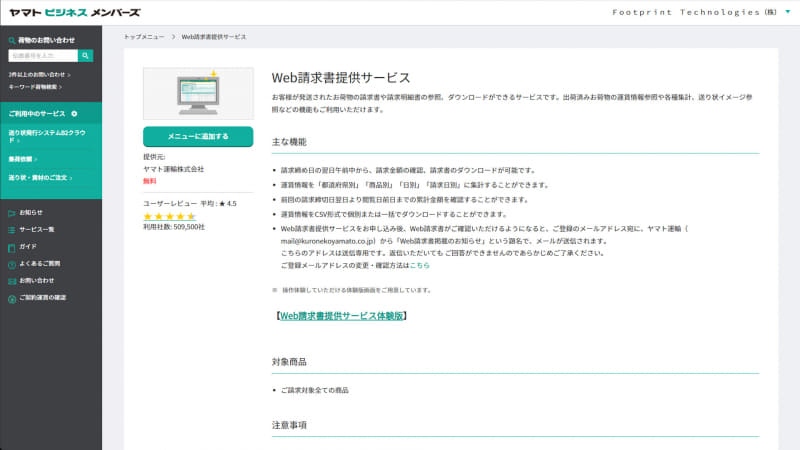Click the Web請求書提供サービス page heading
Viewport: 800px width, 450px height.
pos(341,78)
